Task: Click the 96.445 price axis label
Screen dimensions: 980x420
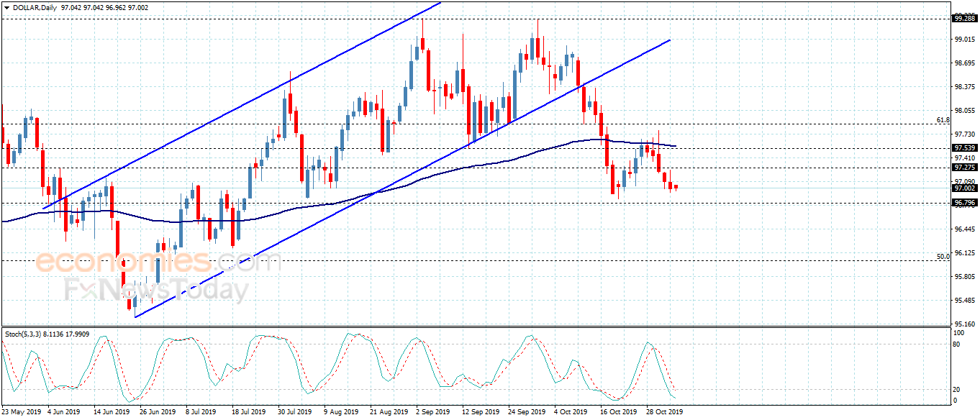Action: point(963,229)
